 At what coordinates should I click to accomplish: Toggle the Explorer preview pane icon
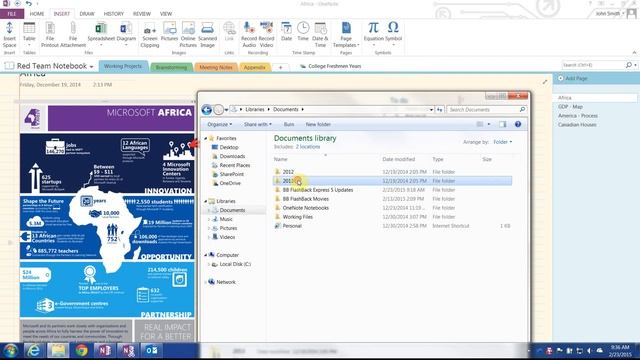point(502,124)
